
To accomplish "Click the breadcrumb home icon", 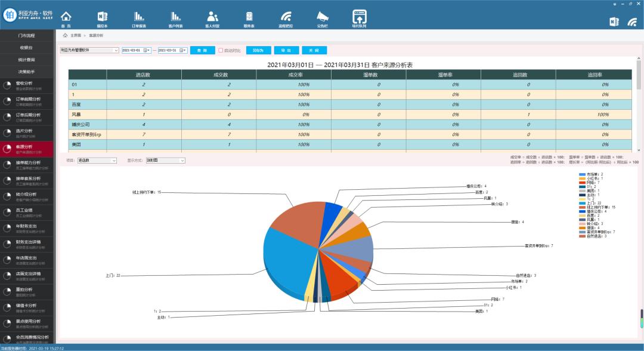I will (x=65, y=35).
